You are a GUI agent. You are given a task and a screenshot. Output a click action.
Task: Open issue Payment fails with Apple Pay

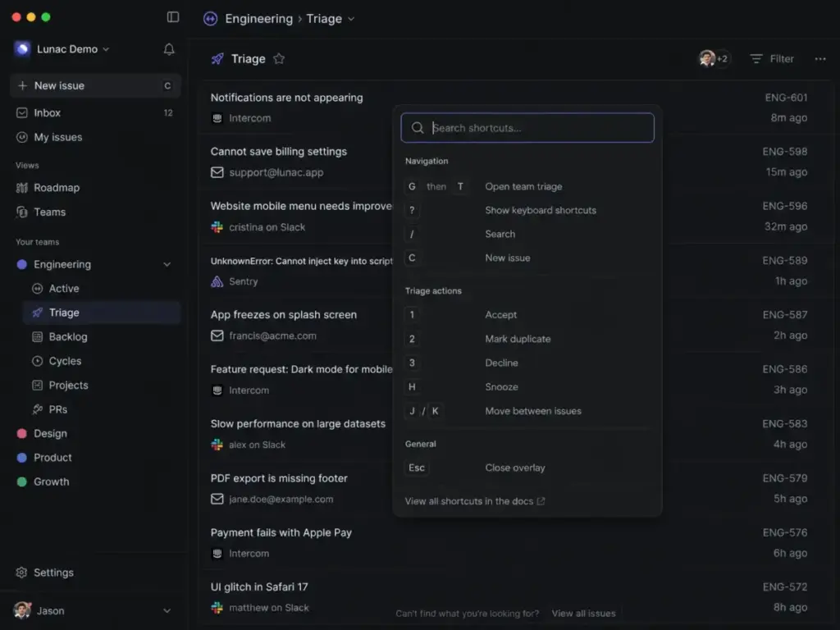click(x=281, y=533)
